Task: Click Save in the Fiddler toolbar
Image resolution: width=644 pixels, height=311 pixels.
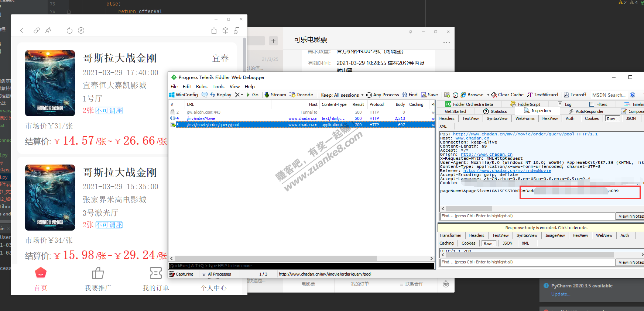Action: 429,95
